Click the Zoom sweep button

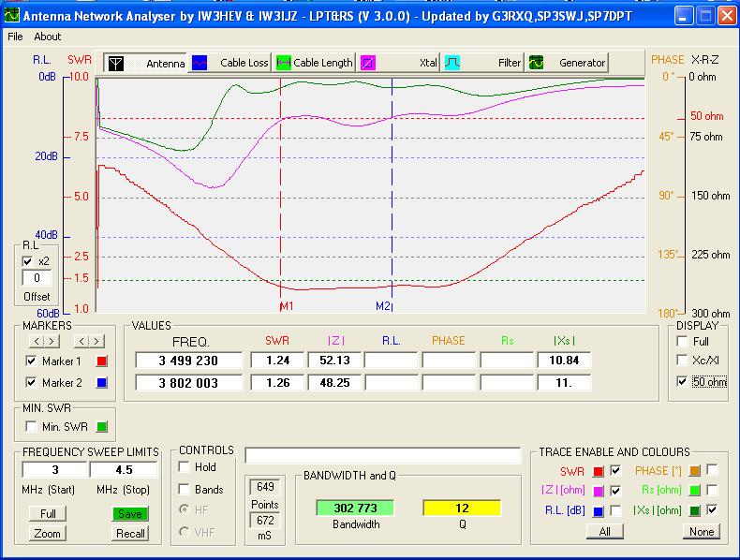pos(47,533)
